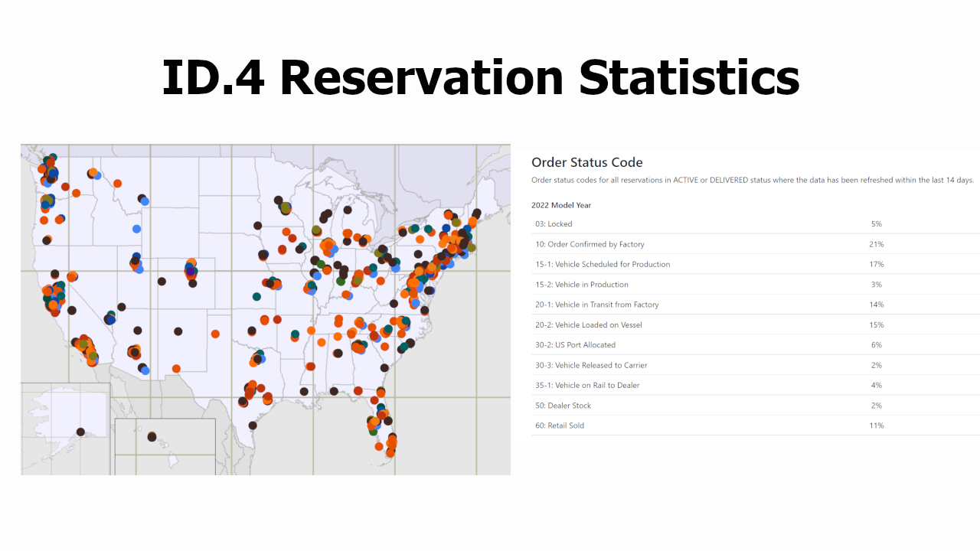Click the reservation dot in the Alaska inset
The height and width of the screenshot is (551, 980).
coord(80,432)
